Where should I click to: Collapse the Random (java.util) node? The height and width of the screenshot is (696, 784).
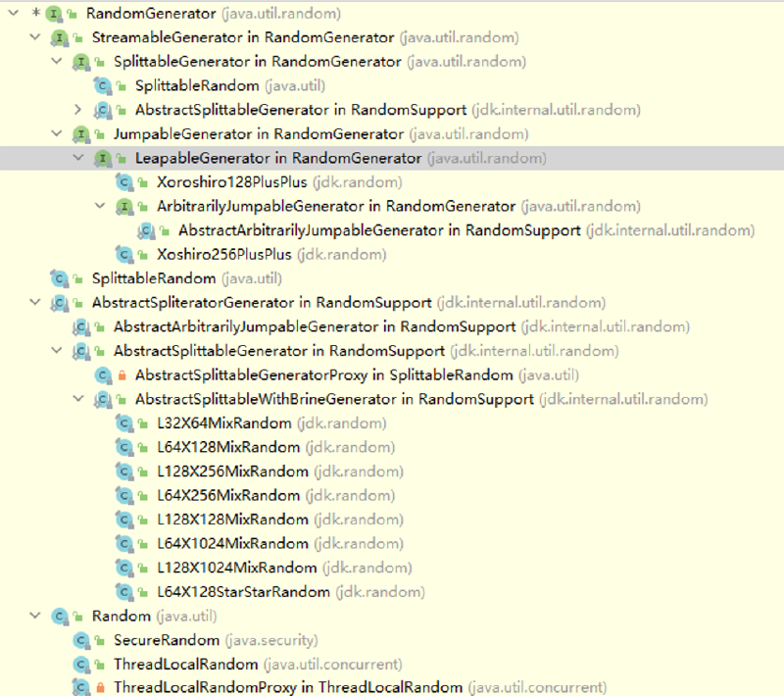(x=35, y=617)
